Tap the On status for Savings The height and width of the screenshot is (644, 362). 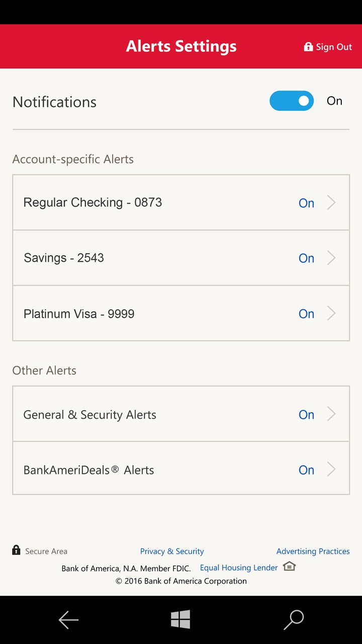[x=306, y=259]
